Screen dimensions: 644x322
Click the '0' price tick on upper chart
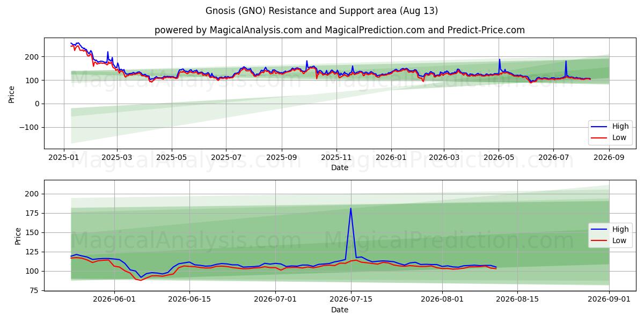tap(38, 104)
